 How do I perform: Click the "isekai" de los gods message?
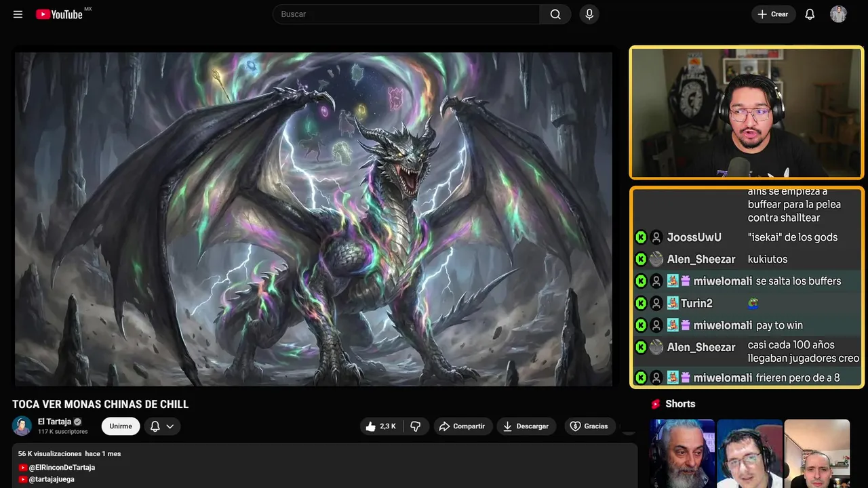click(793, 237)
